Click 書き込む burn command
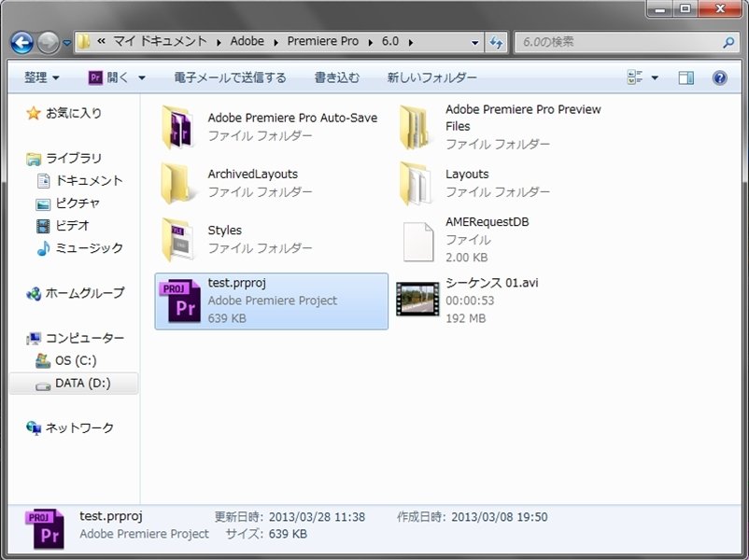 pyautogui.click(x=337, y=77)
